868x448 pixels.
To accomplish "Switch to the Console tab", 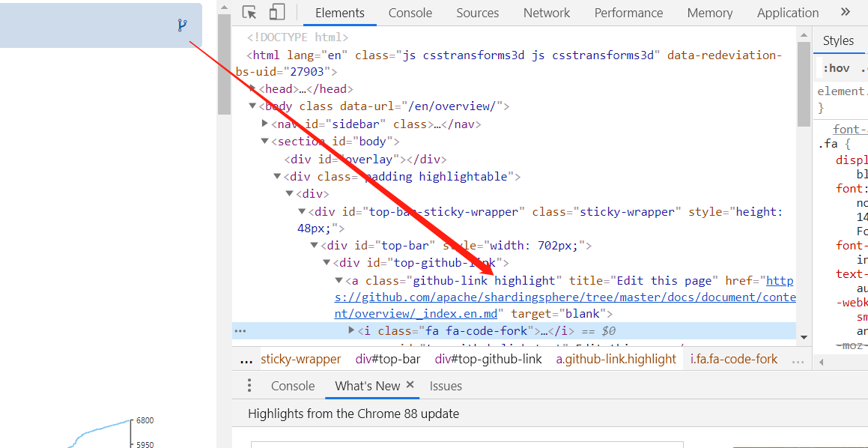I will click(410, 13).
